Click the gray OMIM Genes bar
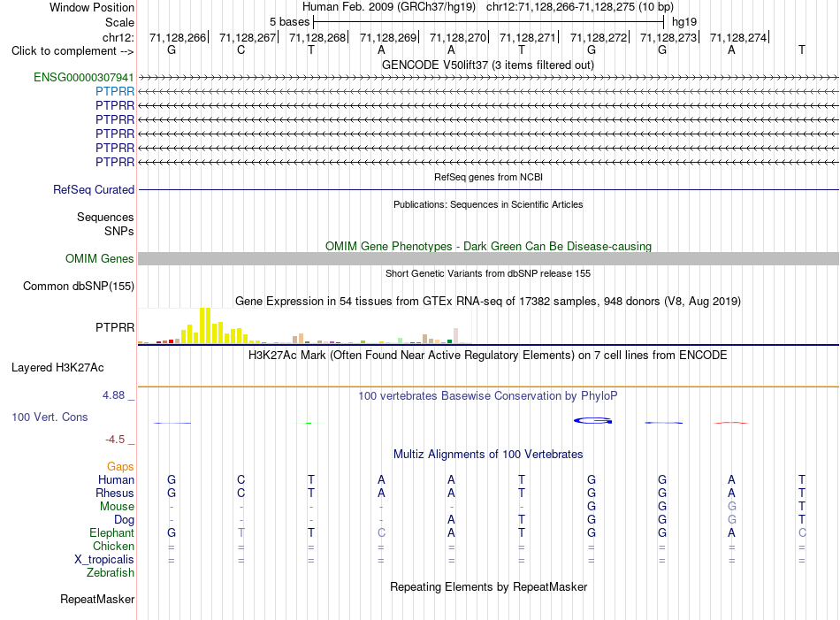 pos(488,259)
